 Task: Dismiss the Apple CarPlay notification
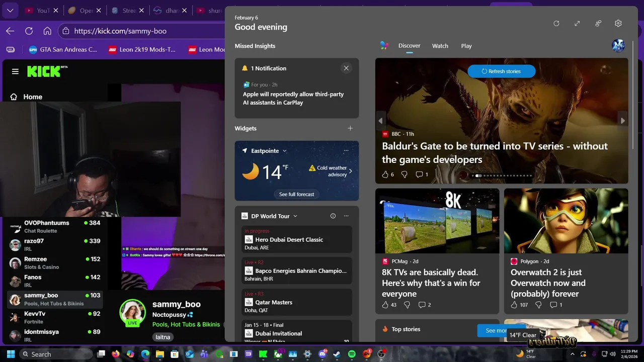tap(346, 68)
